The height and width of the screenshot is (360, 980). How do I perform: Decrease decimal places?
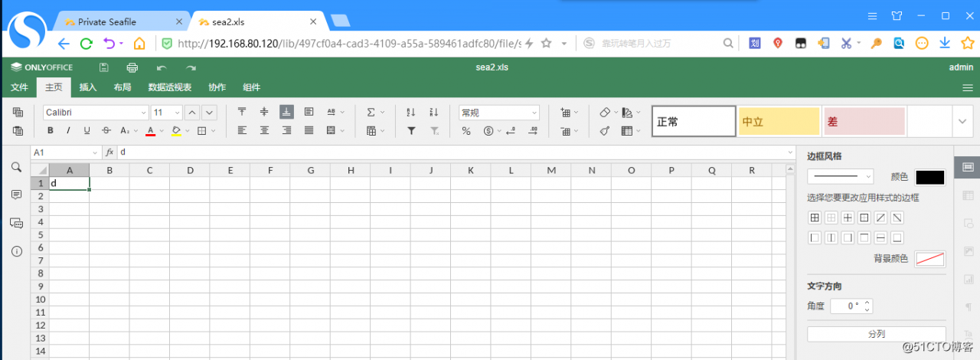tap(511, 131)
